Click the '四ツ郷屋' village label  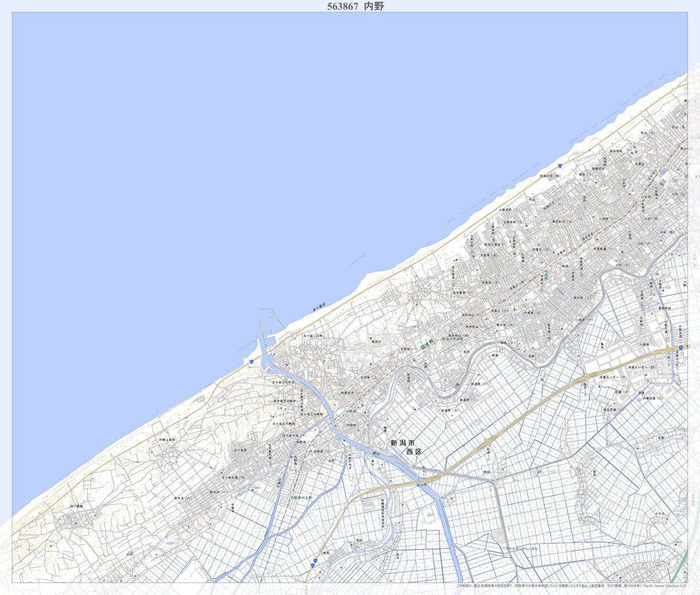(x=76, y=506)
